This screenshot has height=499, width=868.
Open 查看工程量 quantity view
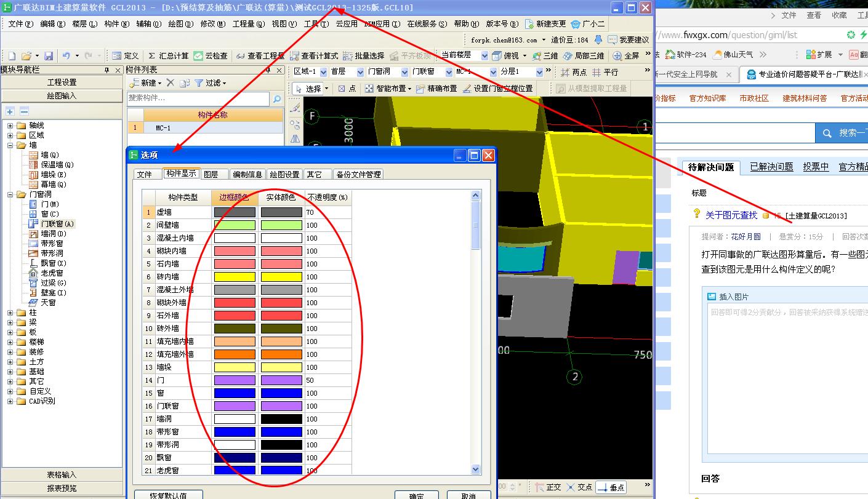[x=260, y=56]
